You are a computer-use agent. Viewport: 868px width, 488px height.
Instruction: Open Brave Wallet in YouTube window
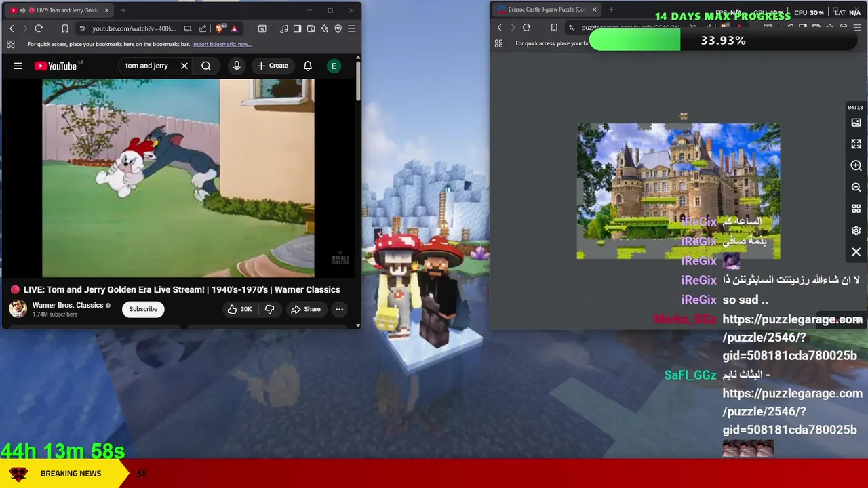point(311,28)
